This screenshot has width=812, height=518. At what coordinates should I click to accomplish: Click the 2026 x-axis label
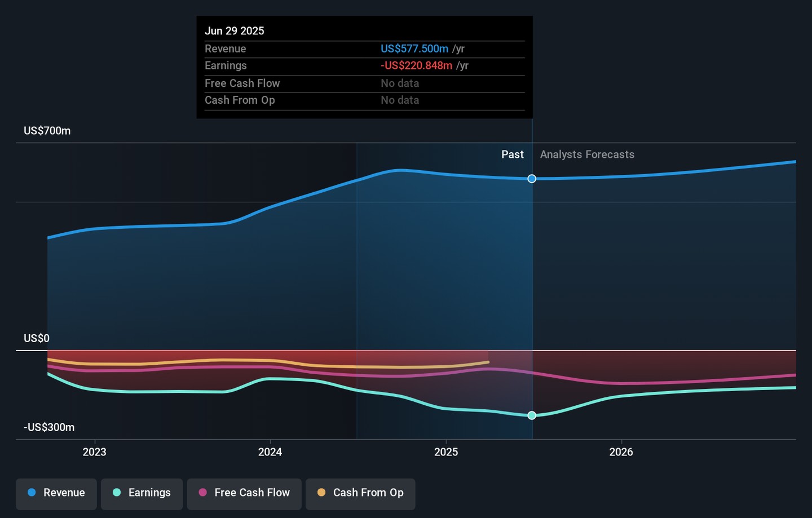coord(621,452)
